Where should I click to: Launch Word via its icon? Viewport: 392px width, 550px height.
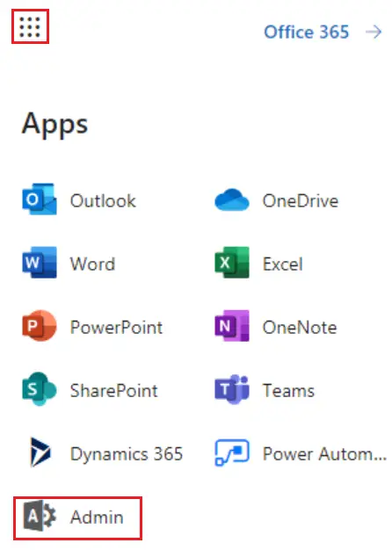40,263
